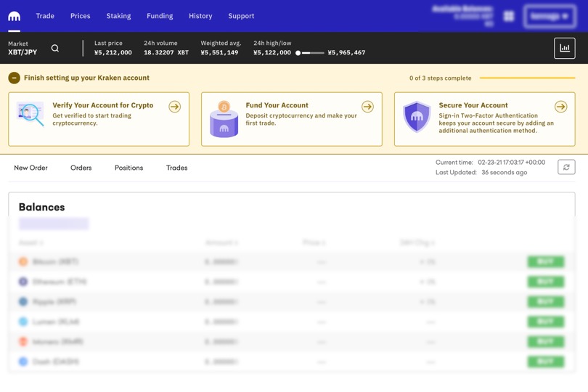The height and width of the screenshot is (392, 588).
Task: Open the Trade menu
Action: tap(45, 16)
